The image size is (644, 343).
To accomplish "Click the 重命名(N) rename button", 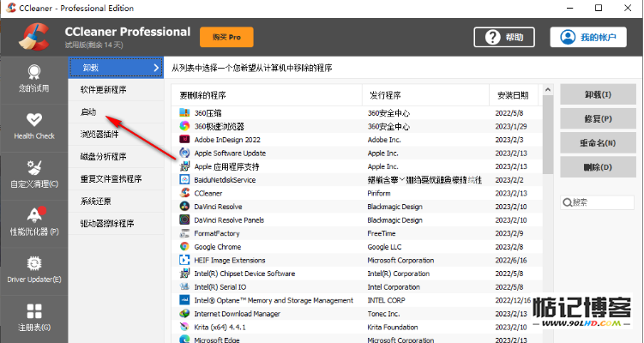I will coord(598,143).
